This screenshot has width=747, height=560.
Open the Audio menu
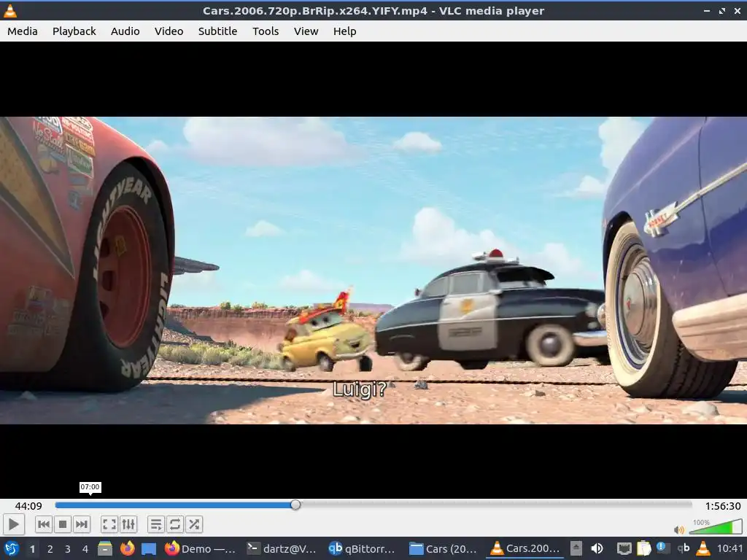pos(125,31)
